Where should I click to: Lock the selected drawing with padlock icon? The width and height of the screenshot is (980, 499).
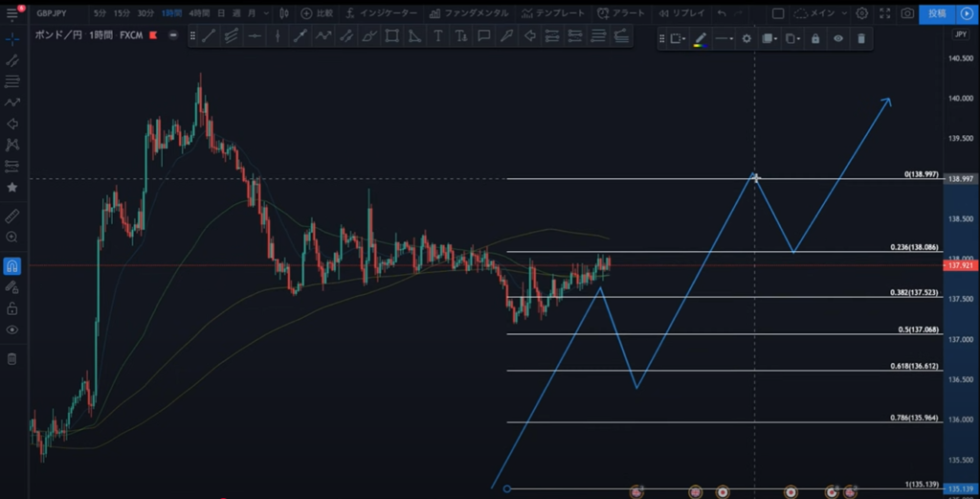coord(814,38)
